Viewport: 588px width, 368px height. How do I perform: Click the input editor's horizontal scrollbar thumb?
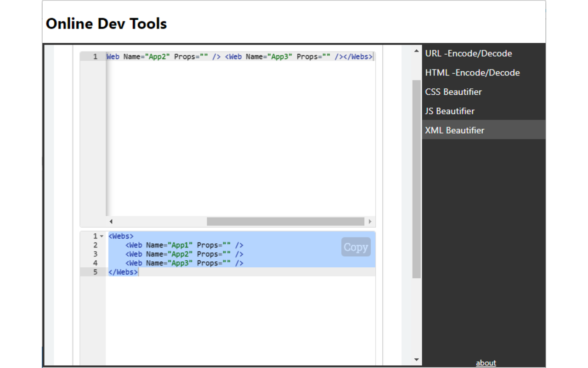(285, 222)
